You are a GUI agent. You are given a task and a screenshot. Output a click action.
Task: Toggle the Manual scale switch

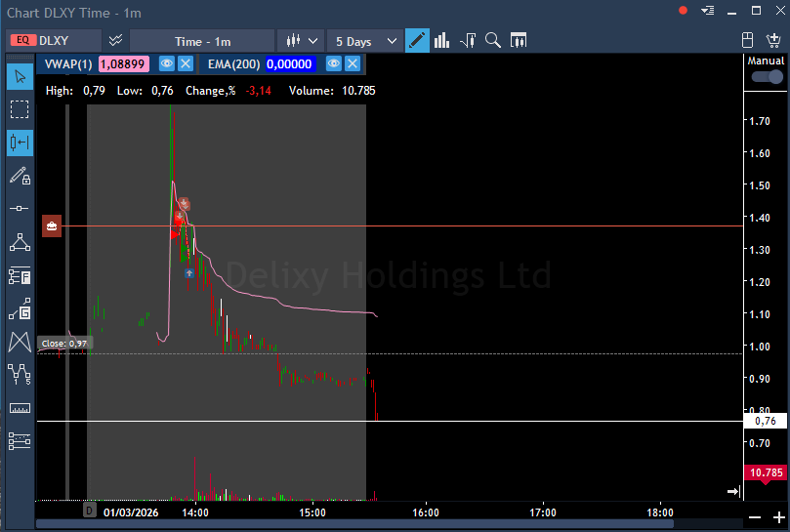pos(767,77)
